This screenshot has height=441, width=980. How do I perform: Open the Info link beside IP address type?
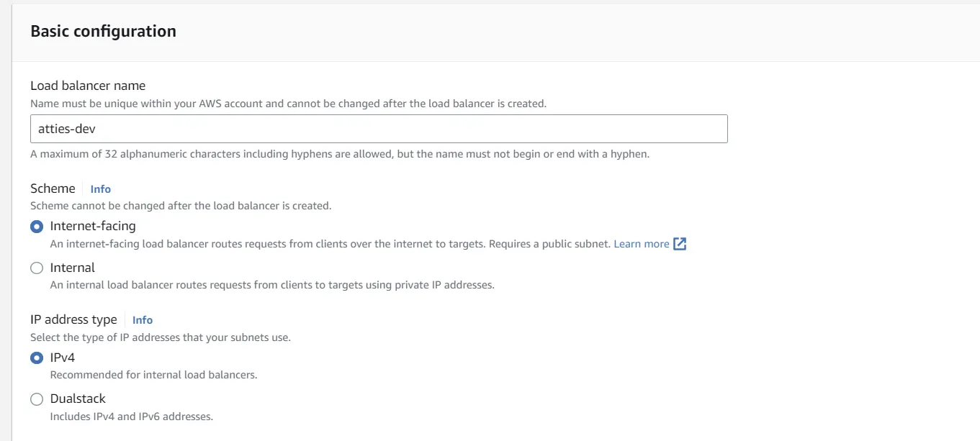(143, 320)
